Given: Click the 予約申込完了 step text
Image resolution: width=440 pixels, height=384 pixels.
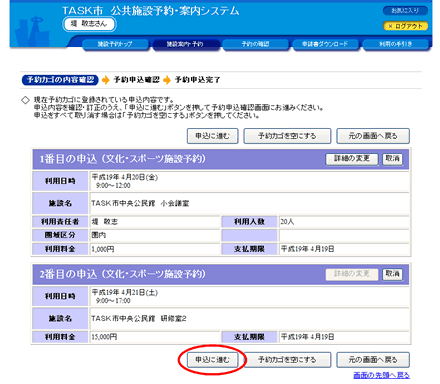Looking at the screenshot, I should (198, 80).
